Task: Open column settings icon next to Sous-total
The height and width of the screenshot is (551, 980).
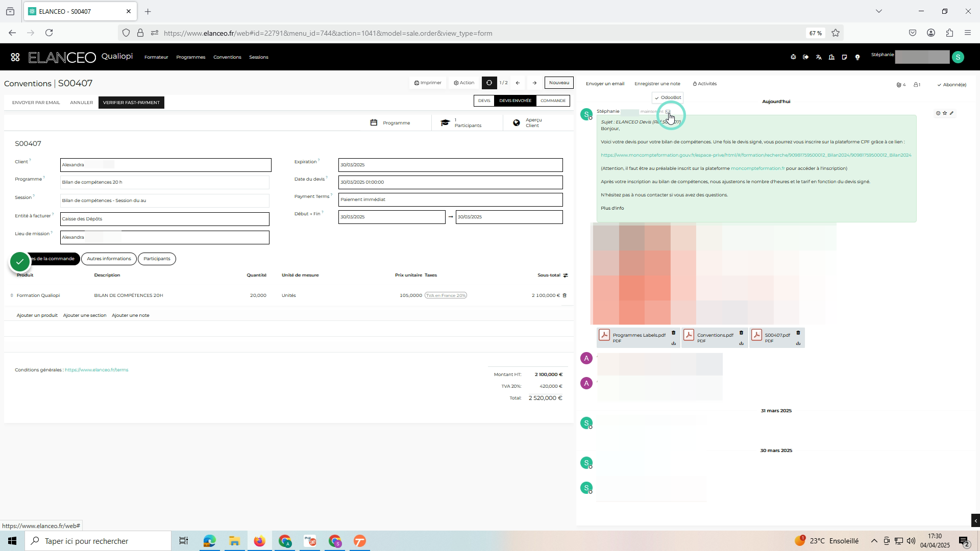Action: (x=566, y=275)
